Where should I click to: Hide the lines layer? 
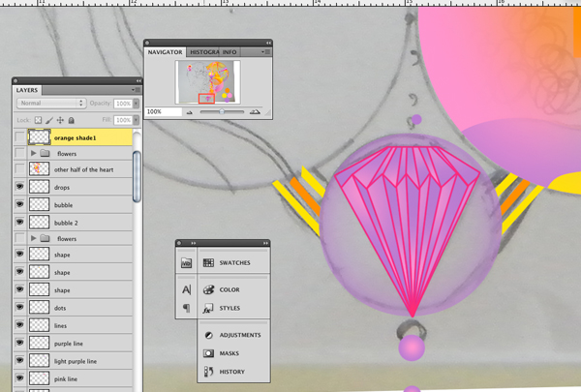pyautogui.click(x=20, y=324)
